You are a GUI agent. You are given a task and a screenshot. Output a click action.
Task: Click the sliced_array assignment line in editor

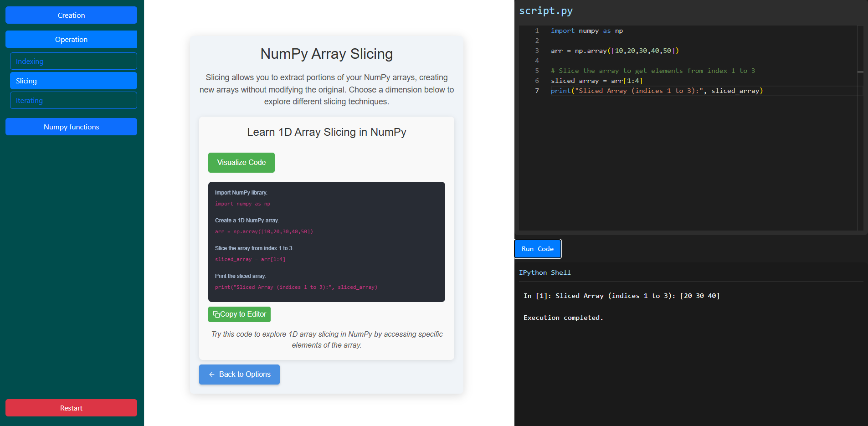(x=596, y=81)
